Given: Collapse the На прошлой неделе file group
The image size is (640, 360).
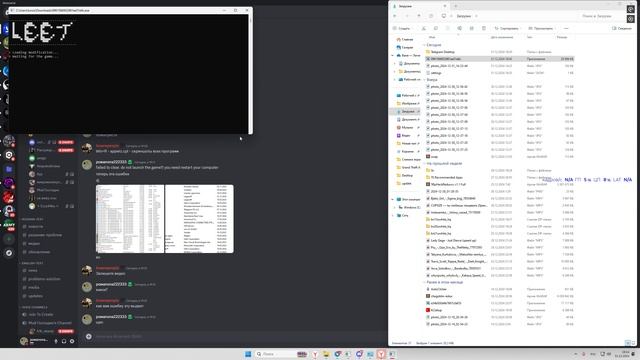Looking at the screenshot, I should 424,163.
